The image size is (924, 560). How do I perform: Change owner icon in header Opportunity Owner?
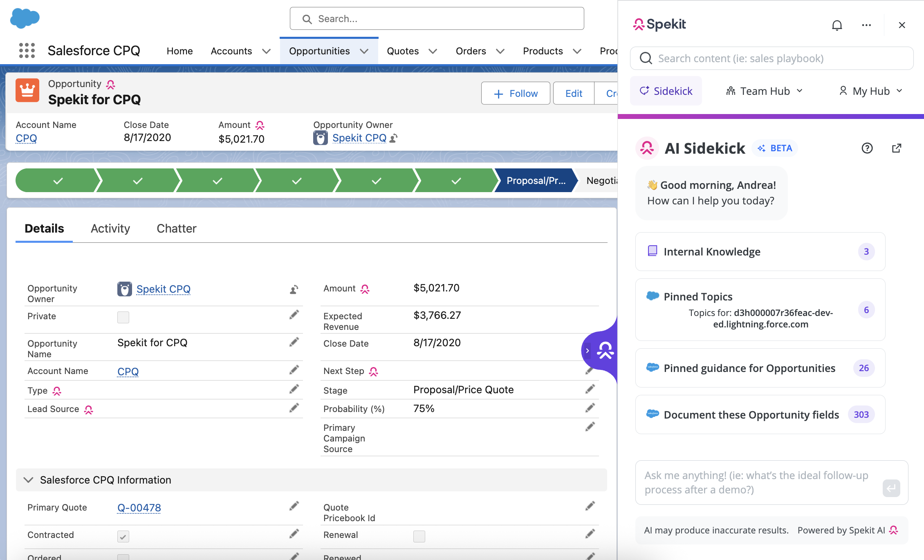393,138
